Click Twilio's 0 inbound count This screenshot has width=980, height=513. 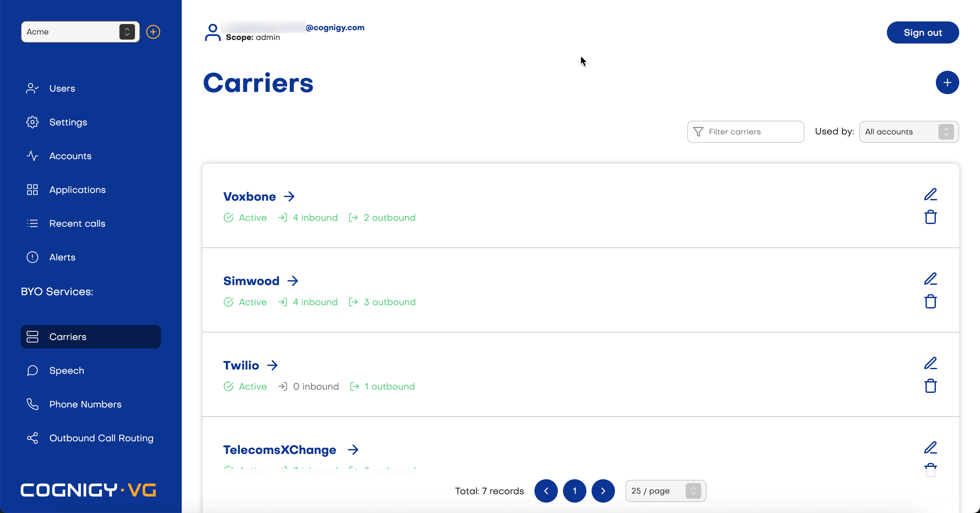click(x=308, y=387)
